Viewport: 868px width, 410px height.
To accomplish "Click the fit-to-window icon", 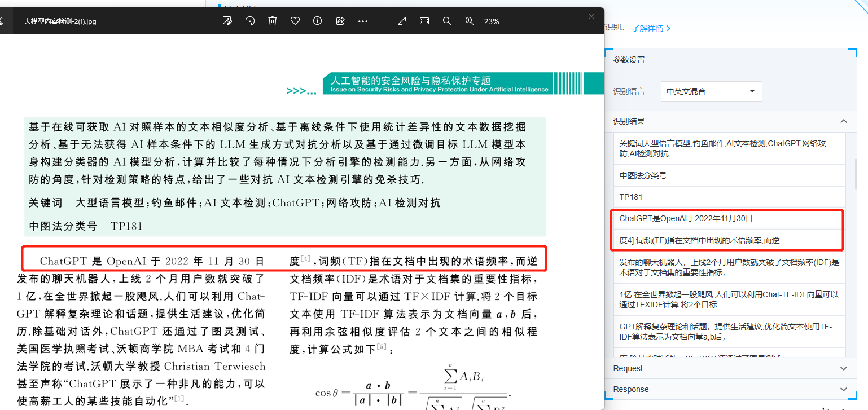I will 424,21.
